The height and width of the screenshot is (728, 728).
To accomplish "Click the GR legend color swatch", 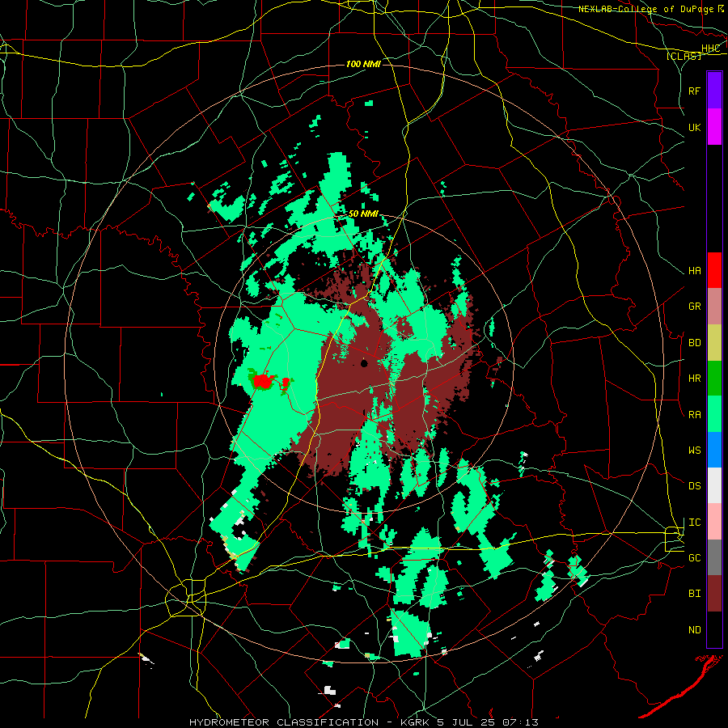I will point(714,307).
